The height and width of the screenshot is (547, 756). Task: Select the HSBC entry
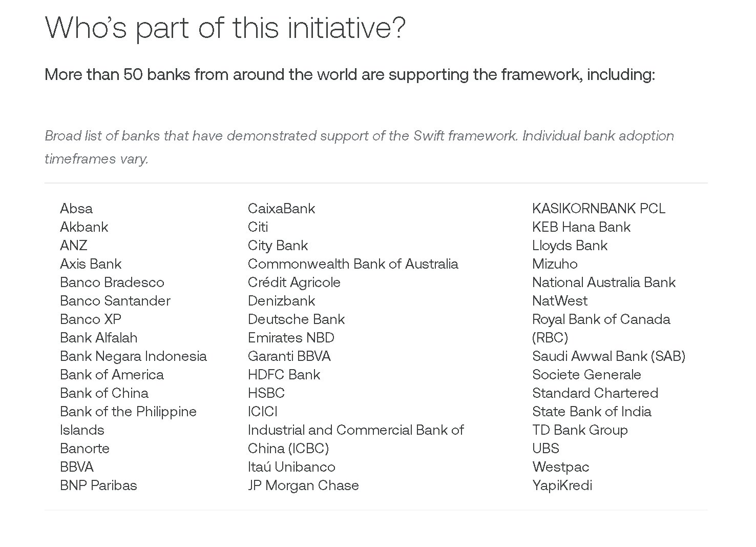266,393
